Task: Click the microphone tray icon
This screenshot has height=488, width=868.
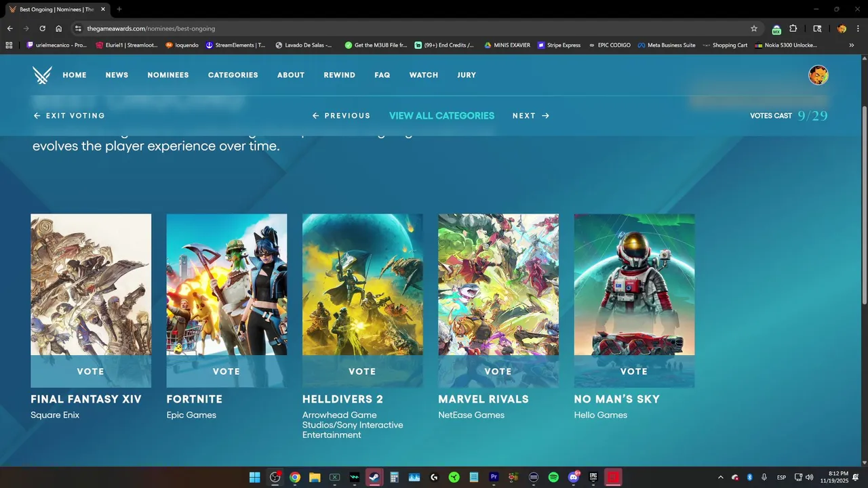Action: tap(764, 477)
